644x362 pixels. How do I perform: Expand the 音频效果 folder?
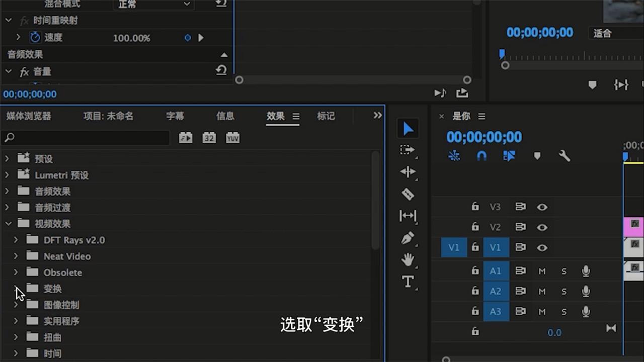[7, 191]
